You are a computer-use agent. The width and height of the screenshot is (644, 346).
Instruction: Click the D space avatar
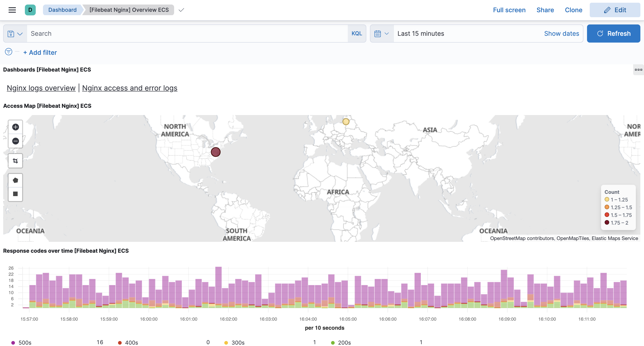(30, 10)
